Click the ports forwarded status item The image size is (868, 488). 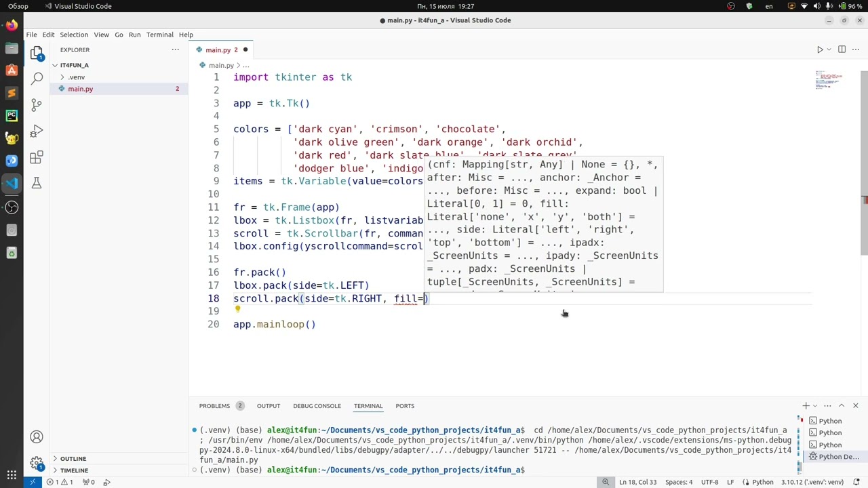point(88,482)
